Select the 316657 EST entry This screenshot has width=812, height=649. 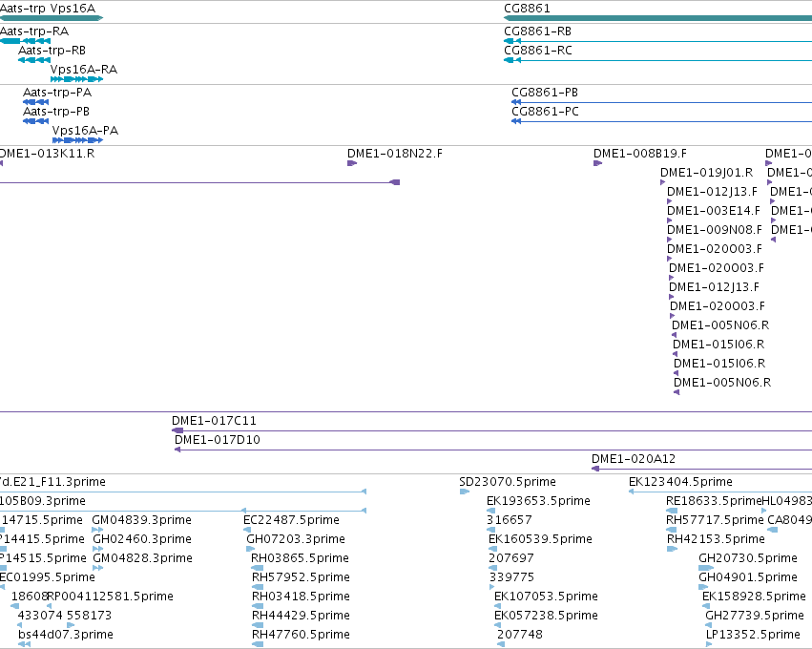[510, 520]
